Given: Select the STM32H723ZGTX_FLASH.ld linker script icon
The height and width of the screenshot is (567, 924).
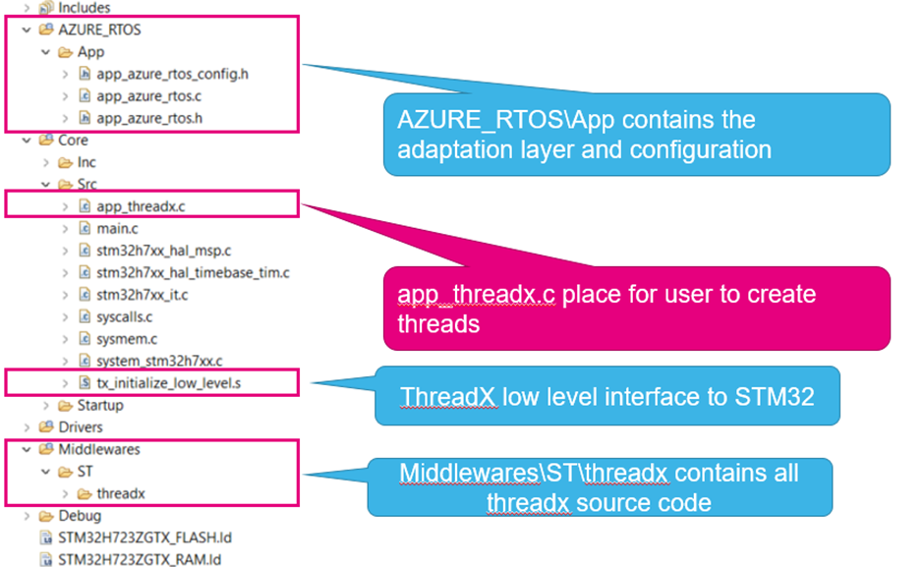Looking at the screenshot, I should 46,538.
